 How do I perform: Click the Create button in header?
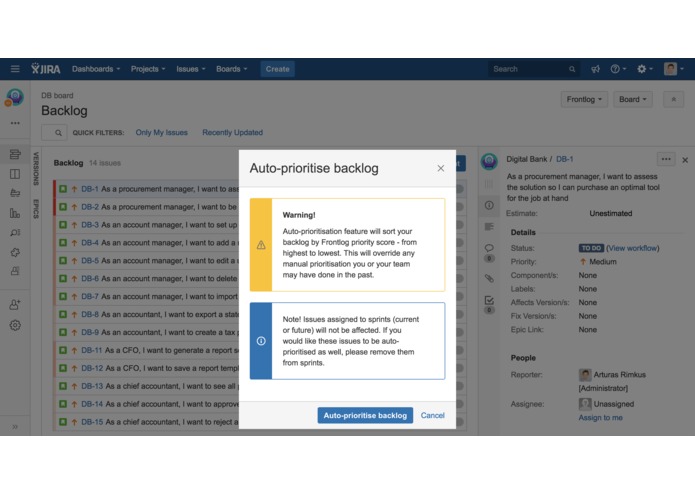click(x=277, y=69)
